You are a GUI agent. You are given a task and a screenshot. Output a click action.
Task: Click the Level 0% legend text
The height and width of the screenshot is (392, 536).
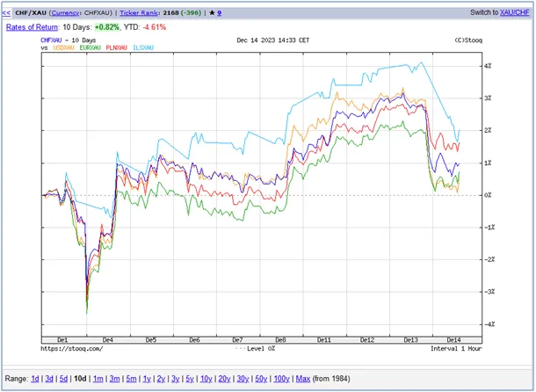coord(261,349)
